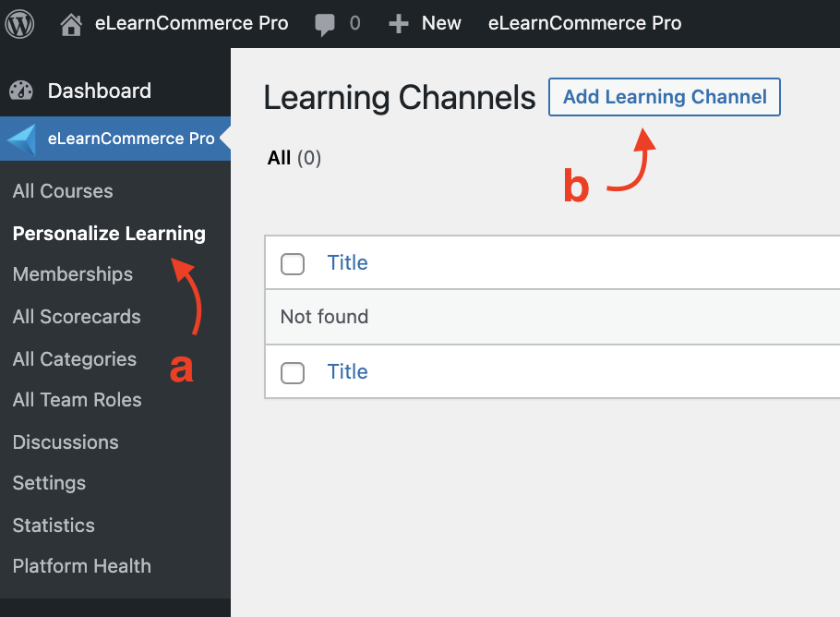The height and width of the screenshot is (617, 840).
Task: Click the Dashboard gauge icon
Action: tap(21, 91)
